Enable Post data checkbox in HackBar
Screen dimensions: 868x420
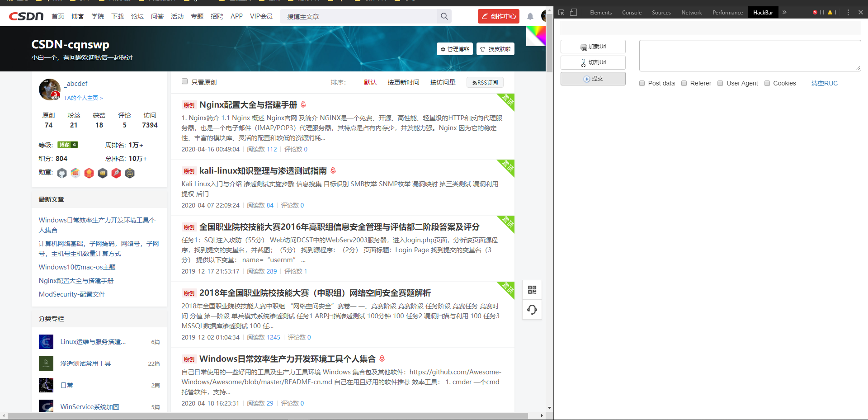[x=642, y=83]
